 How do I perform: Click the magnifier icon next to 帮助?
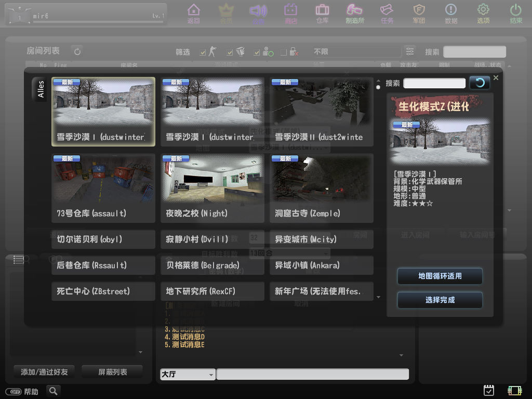[54, 391]
